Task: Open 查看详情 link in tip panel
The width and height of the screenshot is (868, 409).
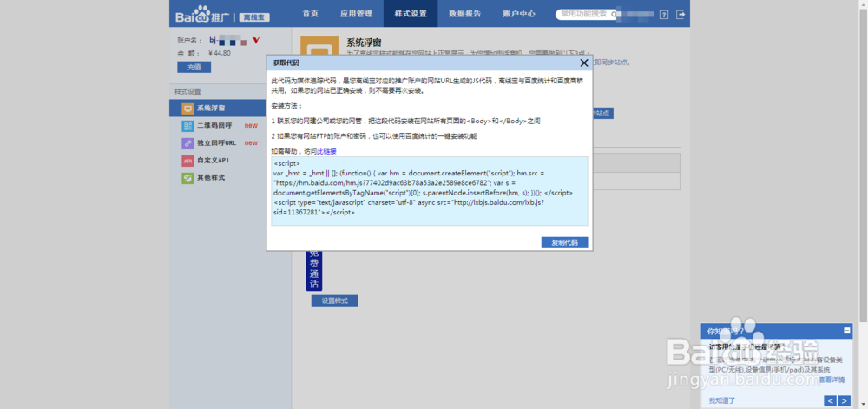Action: coord(832,379)
